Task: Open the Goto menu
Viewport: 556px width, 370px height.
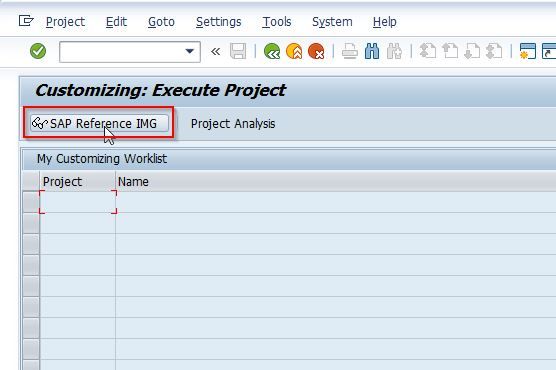Action: [161, 22]
